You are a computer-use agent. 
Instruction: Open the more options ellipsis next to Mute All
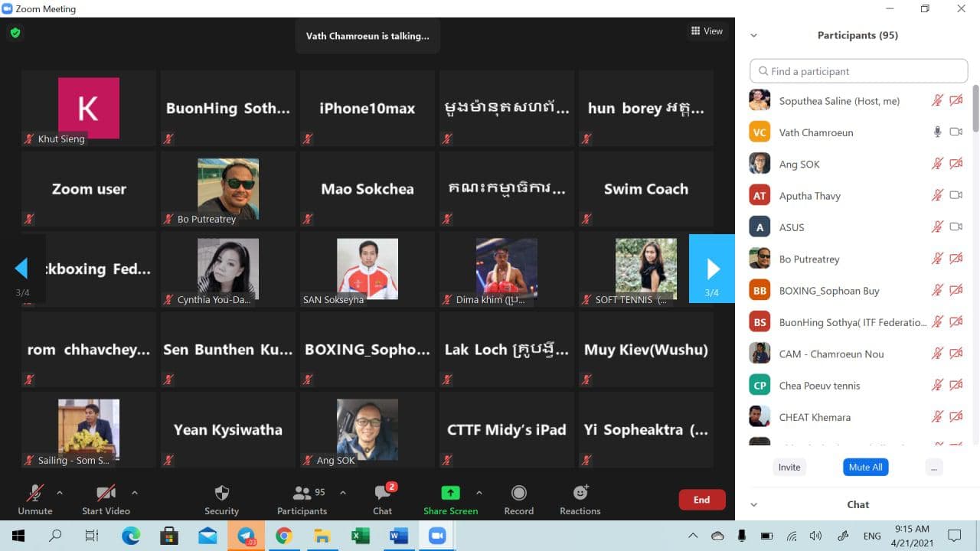[x=933, y=467]
